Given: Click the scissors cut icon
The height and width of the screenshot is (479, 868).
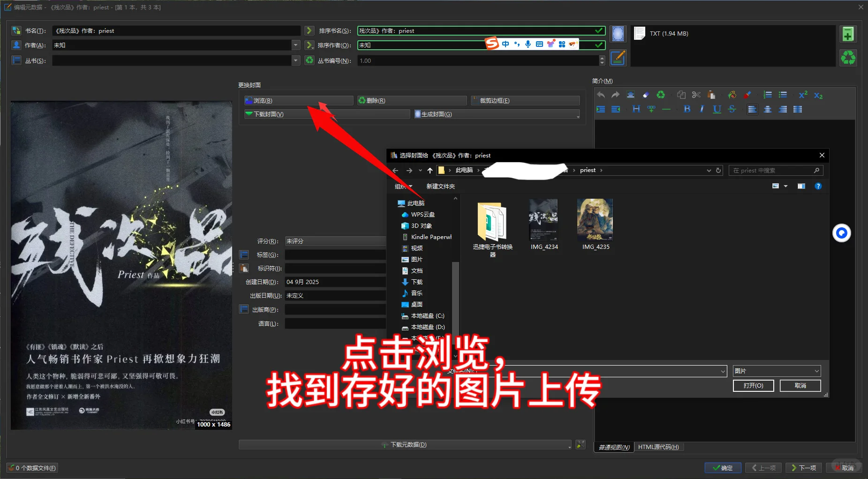Looking at the screenshot, I should [x=696, y=95].
